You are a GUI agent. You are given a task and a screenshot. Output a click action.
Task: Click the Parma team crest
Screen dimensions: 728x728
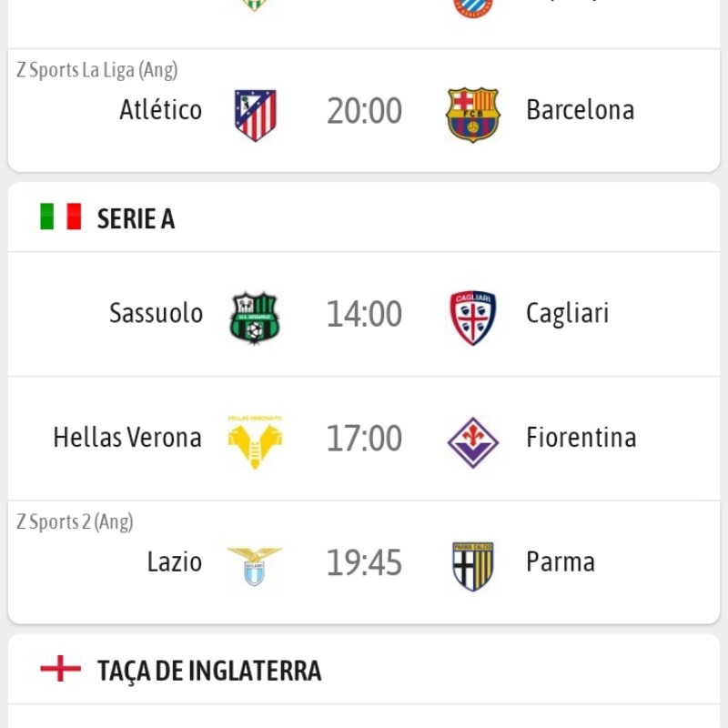point(472,566)
